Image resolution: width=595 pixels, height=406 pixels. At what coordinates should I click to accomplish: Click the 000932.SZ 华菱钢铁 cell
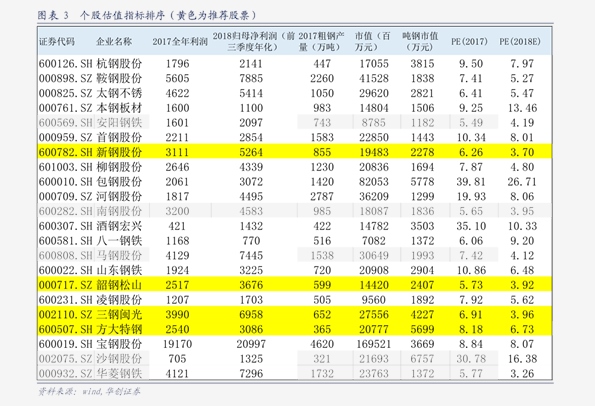click(90, 373)
